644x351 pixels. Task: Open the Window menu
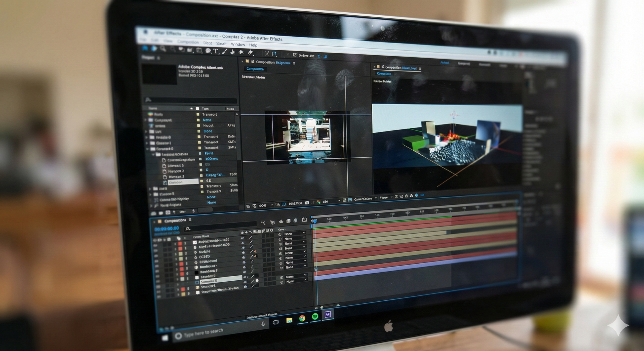pyautogui.click(x=238, y=45)
